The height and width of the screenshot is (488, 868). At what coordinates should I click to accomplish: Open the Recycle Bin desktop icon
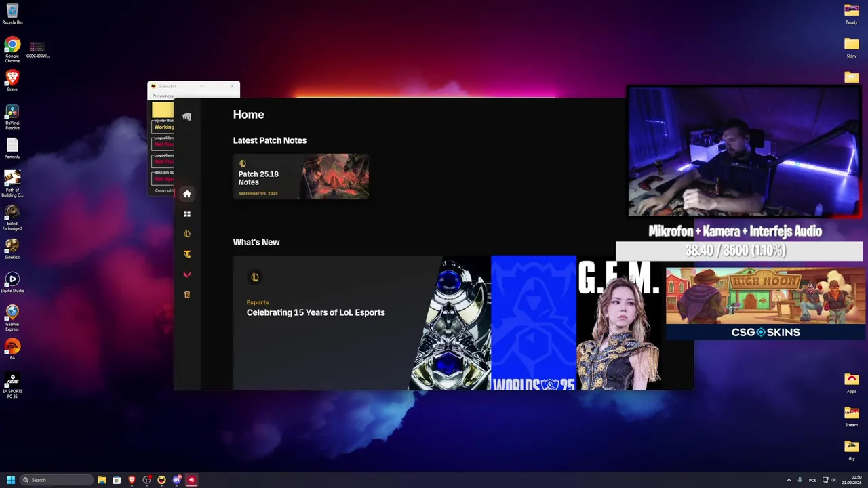[x=12, y=14]
